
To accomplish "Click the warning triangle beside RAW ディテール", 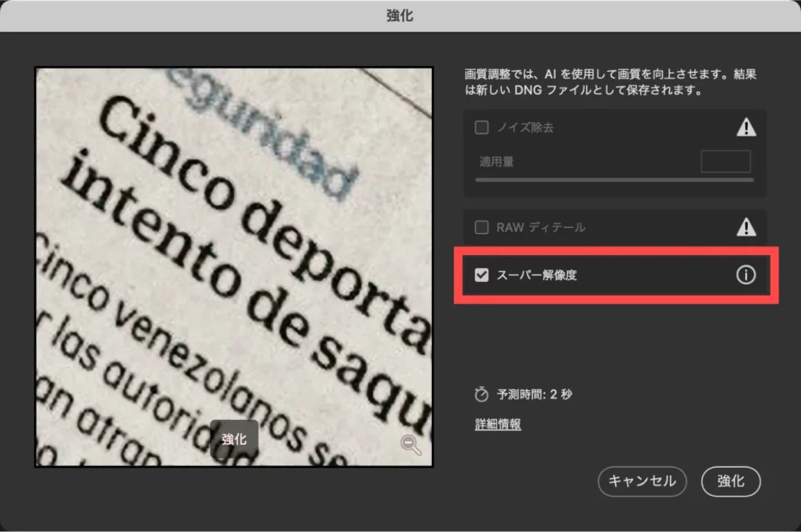I will (746, 227).
